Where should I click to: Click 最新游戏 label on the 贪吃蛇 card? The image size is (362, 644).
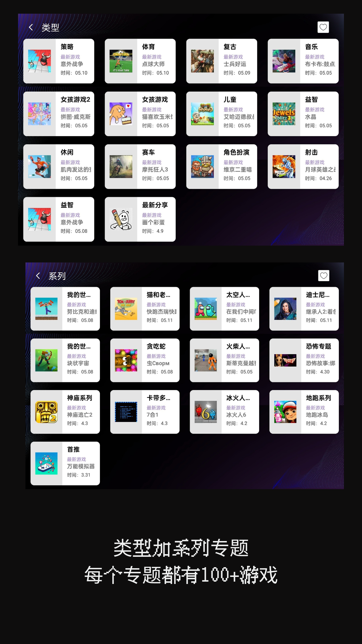pyautogui.click(x=156, y=356)
